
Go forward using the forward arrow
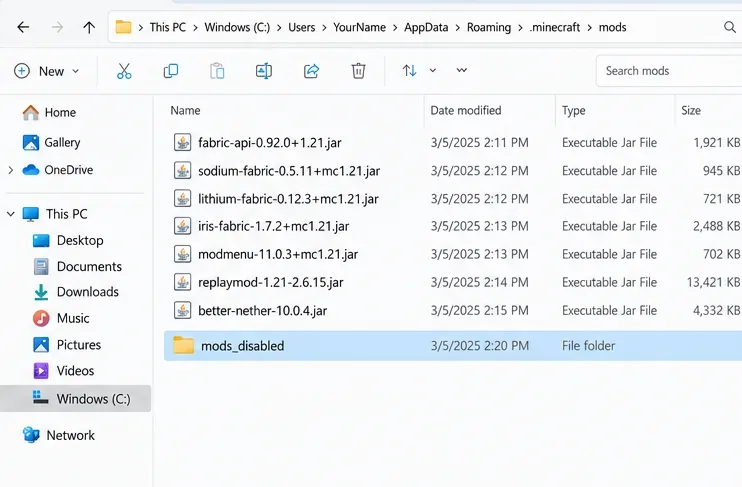tap(57, 27)
